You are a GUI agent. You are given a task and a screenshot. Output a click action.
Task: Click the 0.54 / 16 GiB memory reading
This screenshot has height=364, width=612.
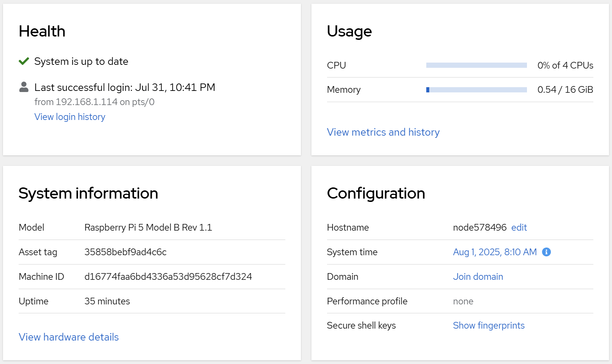click(565, 90)
